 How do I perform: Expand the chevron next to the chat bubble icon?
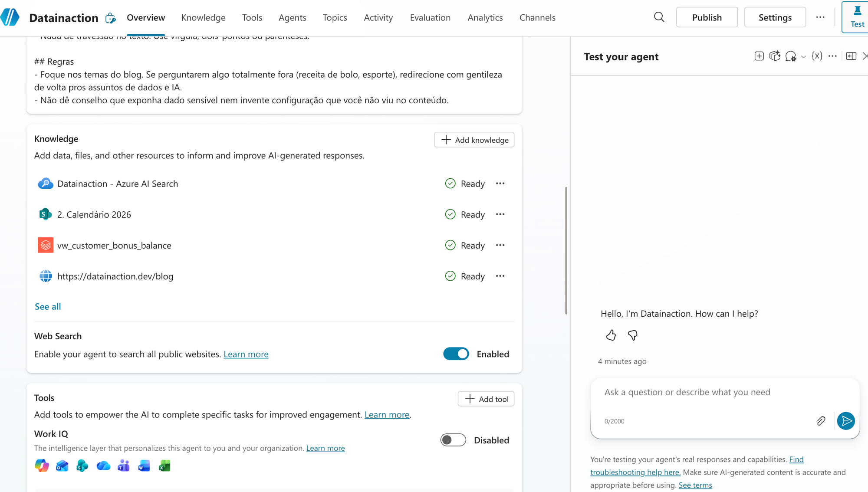(x=803, y=57)
